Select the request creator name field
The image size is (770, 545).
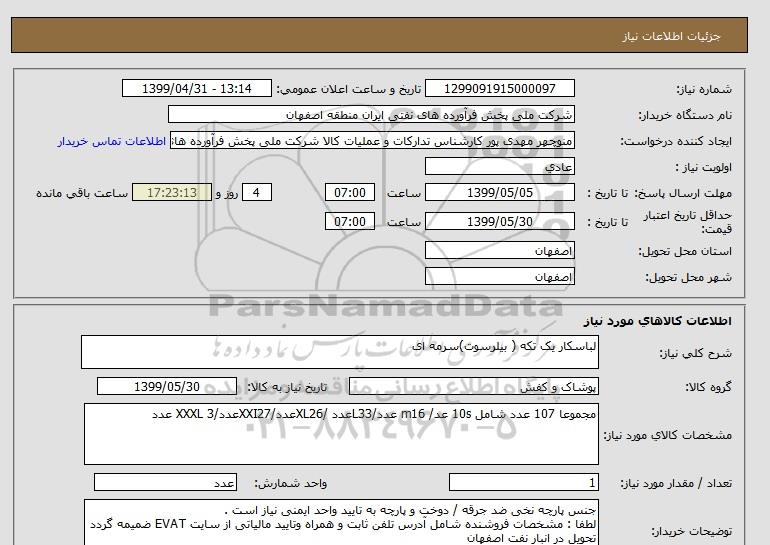coord(372,141)
